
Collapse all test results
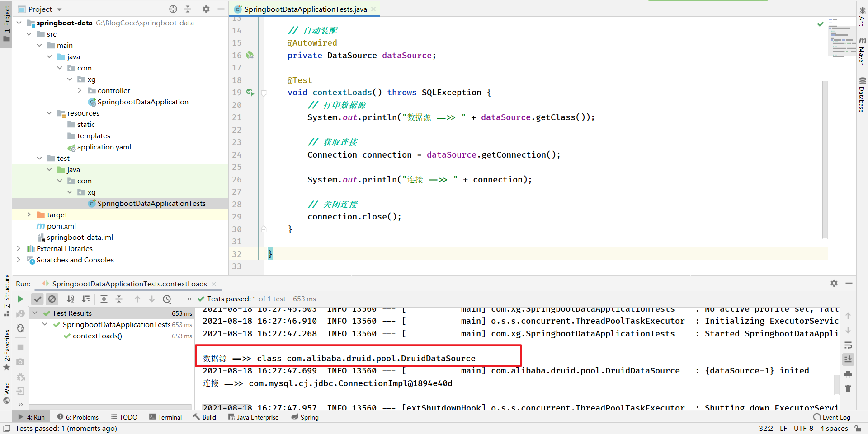(118, 299)
